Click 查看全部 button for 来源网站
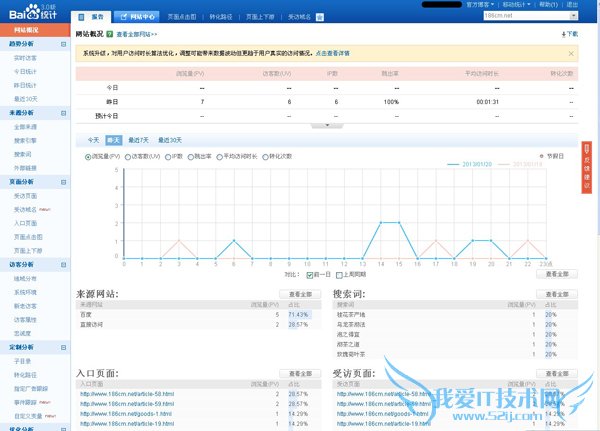 (300, 294)
